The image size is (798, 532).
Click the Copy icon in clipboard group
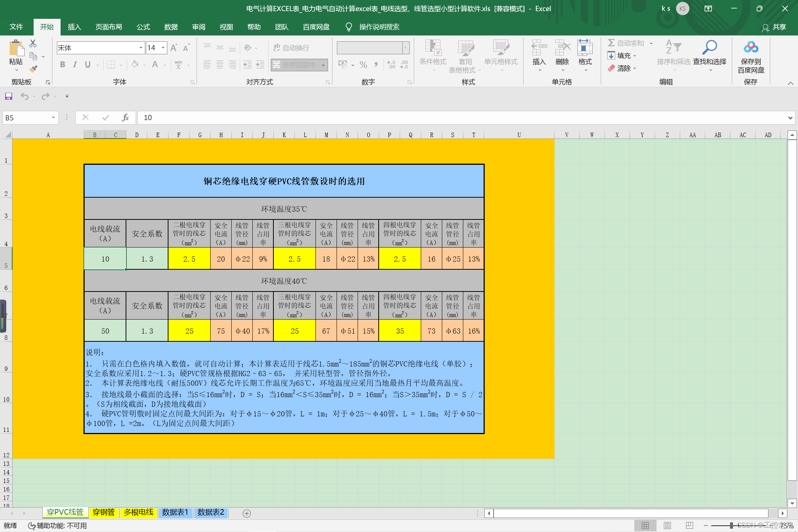33,57
